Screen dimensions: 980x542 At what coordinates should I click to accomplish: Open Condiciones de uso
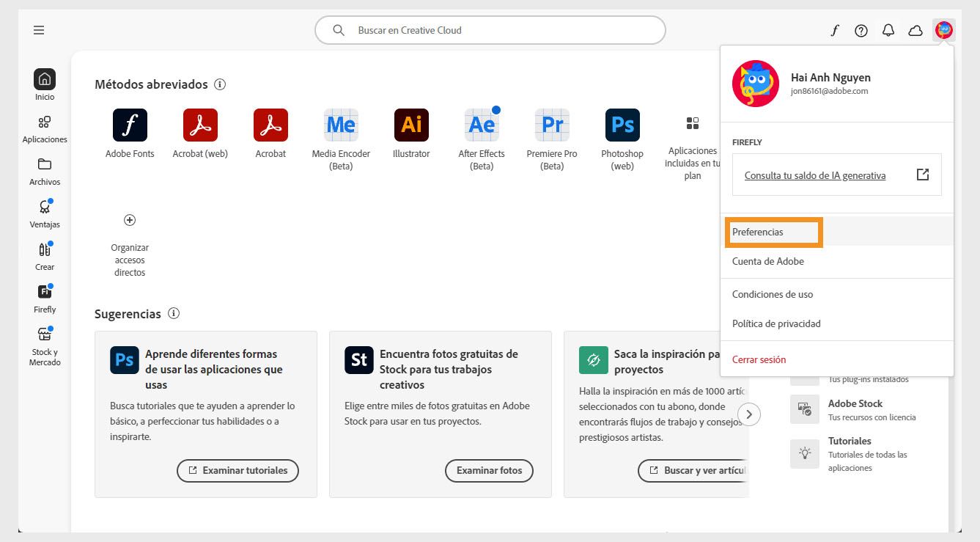click(x=837, y=294)
